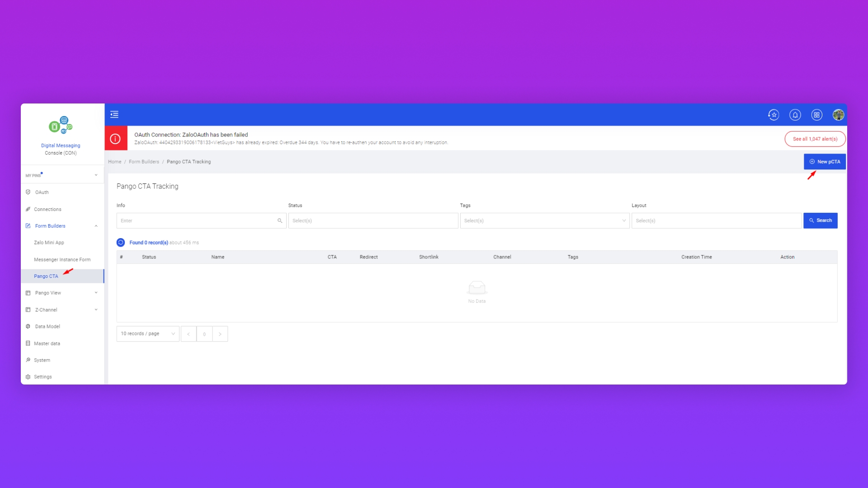Collapse the Form Builders menu
The image size is (868, 488).
96,226
